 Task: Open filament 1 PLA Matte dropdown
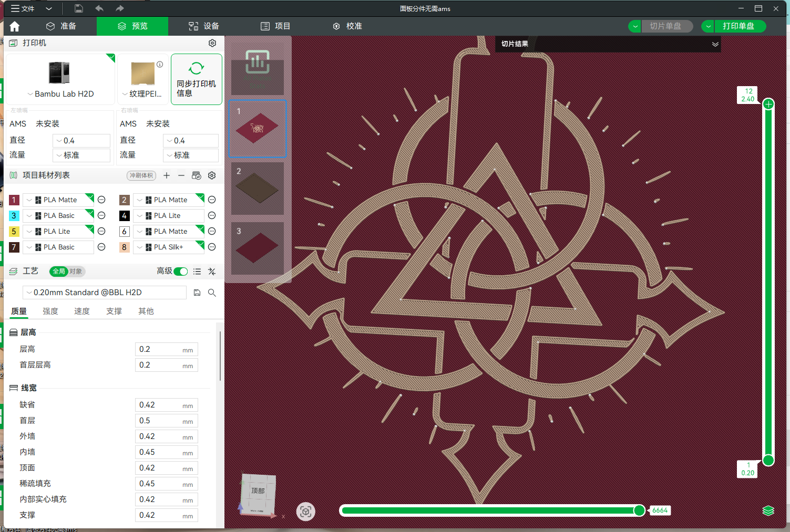[59, 200]
